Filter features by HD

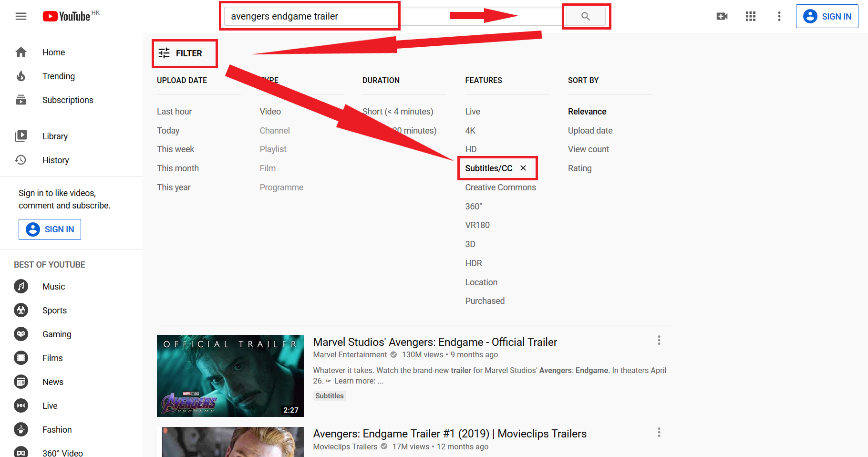click(x=471, y=149)
